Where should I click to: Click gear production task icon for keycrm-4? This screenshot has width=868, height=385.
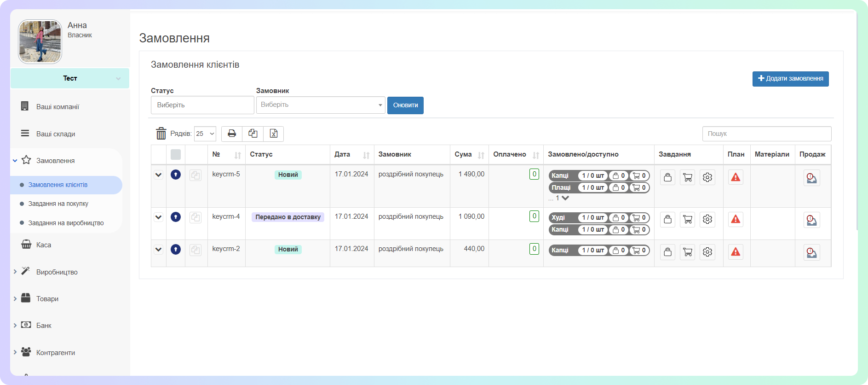tap(707, 220)
